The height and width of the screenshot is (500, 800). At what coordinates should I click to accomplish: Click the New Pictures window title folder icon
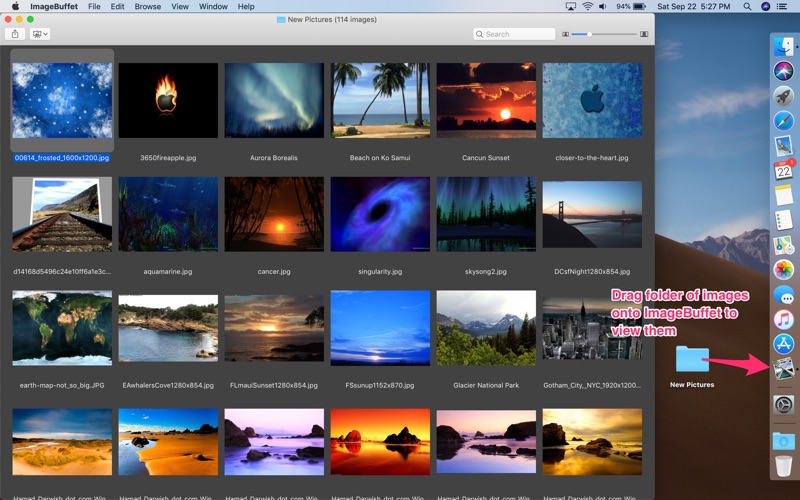pos(281,19)
